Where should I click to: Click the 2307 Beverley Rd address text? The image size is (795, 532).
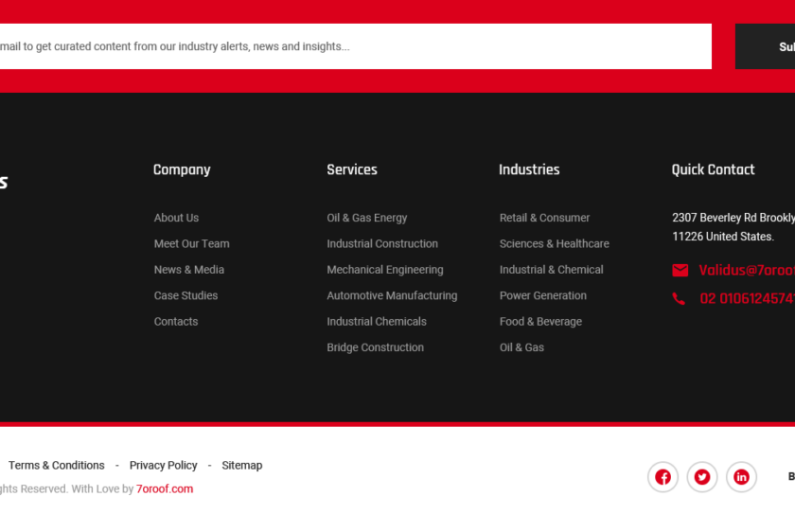point(733,226)
